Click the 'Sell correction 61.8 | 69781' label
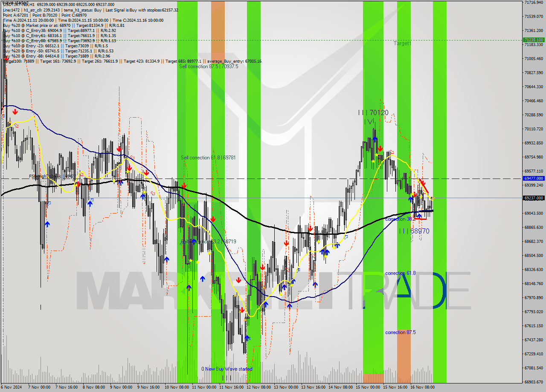 208,158
